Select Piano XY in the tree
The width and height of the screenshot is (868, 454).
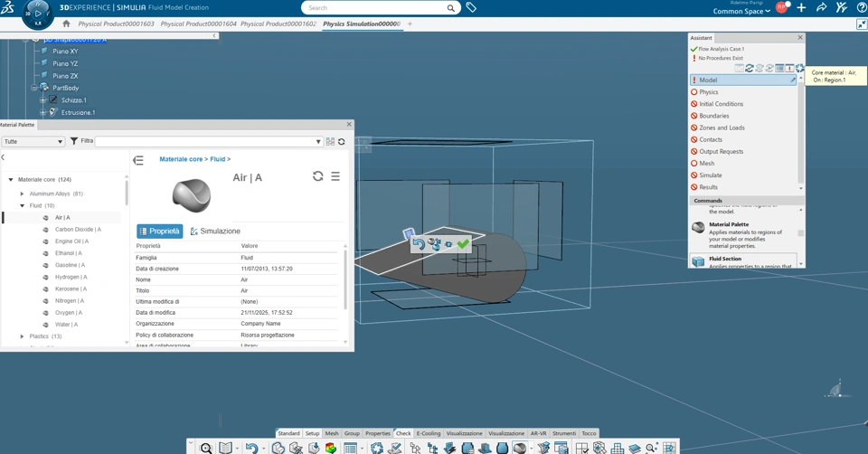pos(65,51)
